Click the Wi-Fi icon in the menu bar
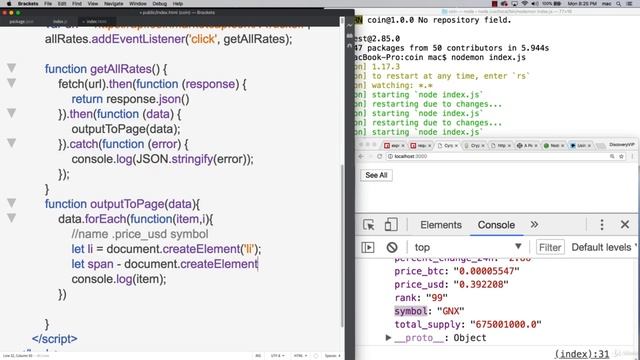The height and width of the screenshot is (360, 640). click(x=524, y=4)
